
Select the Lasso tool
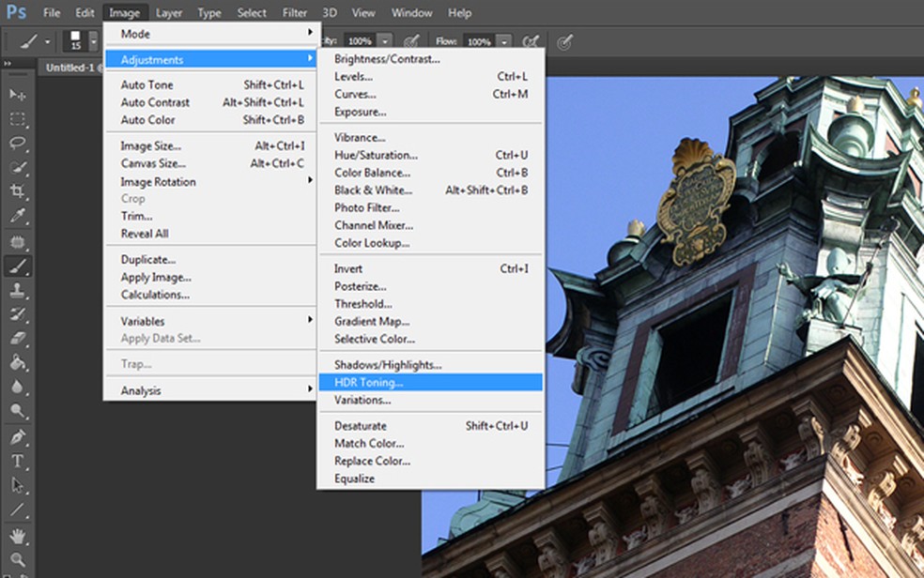coord(17,144)
